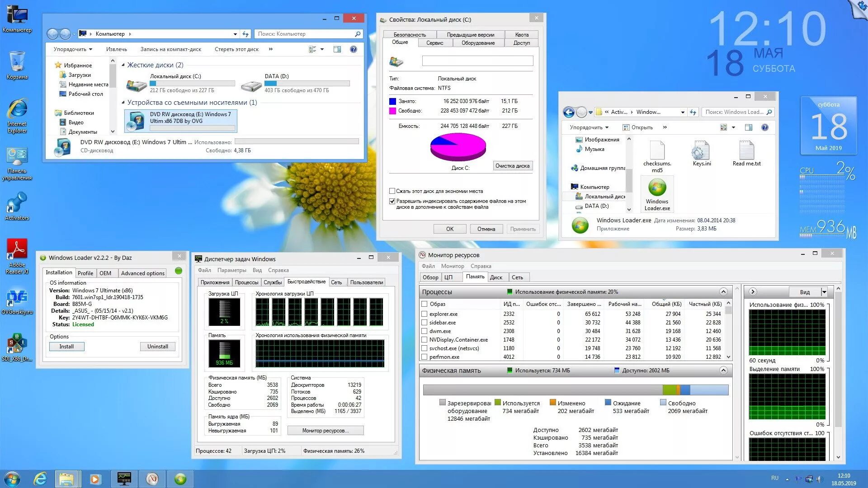The height and width of the screenshot is (488, 868).
Task: Open Keys.ini file icon
Action: point(701,150)
